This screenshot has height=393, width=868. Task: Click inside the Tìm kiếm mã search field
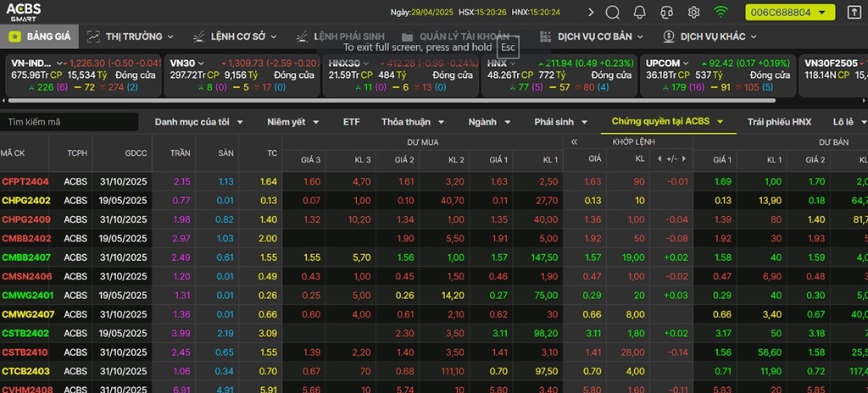68,122
